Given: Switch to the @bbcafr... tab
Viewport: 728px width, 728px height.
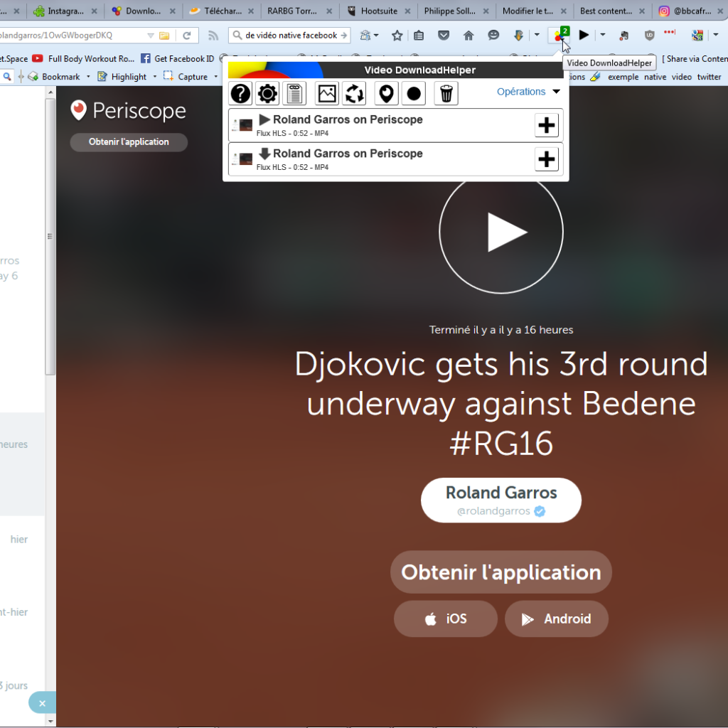Looking at the screenshot, I should pos(690,11).
